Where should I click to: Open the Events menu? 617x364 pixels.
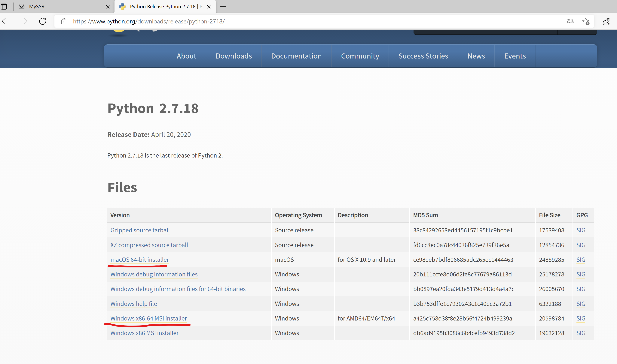point(515,56)
